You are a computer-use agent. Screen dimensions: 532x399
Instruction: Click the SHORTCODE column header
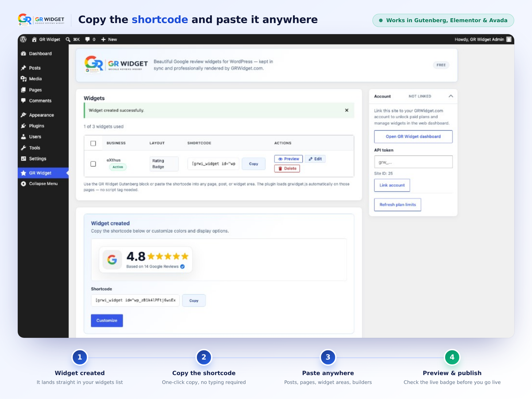199,143
